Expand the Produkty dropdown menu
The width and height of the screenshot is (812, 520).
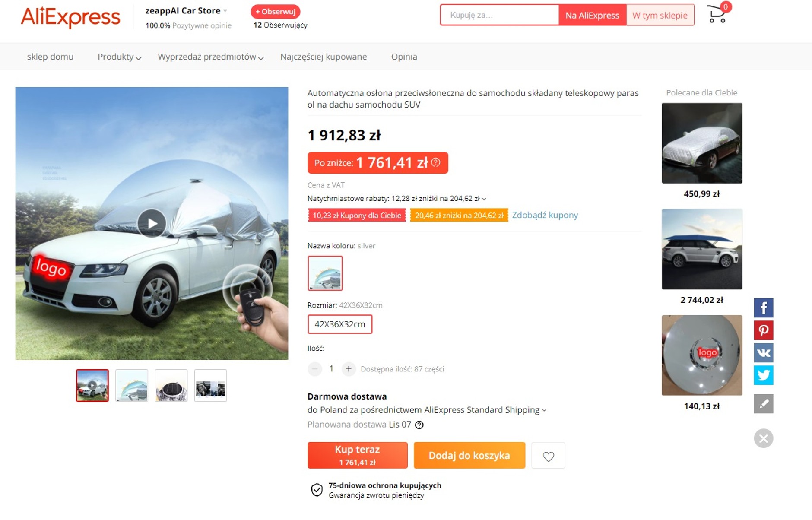coord(119,57)
